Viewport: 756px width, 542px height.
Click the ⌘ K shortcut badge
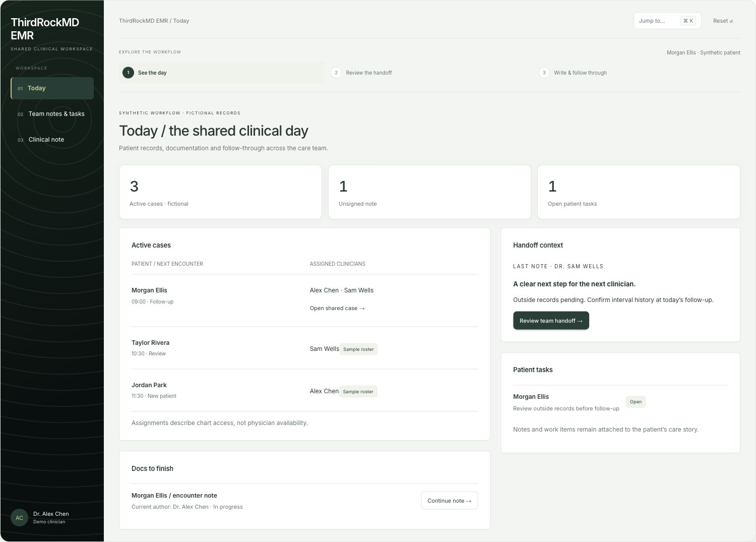click(688, 21)
